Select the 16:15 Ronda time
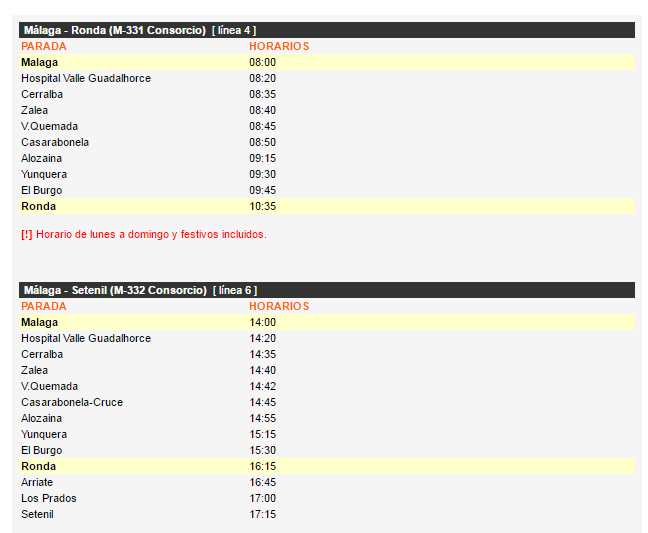Image resolution: width=648 pixels, height=533 pixels. coord(262,467)
